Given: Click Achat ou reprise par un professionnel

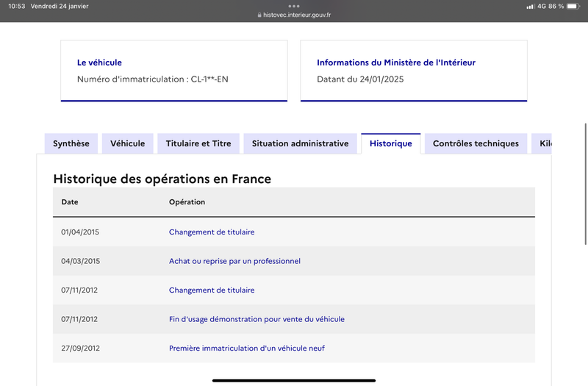Looking at the screenshot, I should pos(234,261).
